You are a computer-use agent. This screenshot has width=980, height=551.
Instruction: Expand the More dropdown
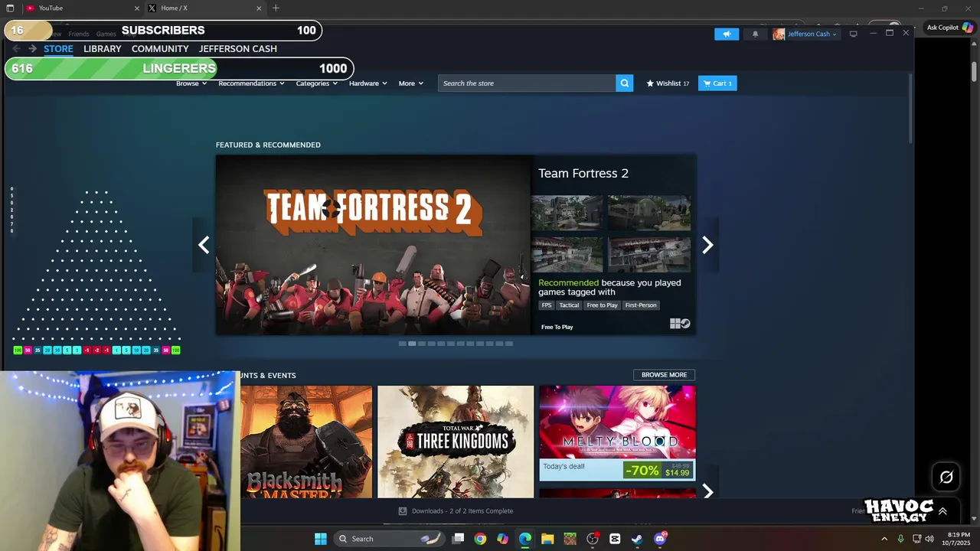pos(411,83)
